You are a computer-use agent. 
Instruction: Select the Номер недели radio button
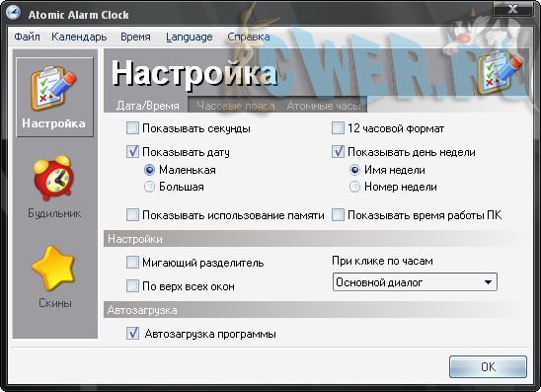(x=354, y=187)
